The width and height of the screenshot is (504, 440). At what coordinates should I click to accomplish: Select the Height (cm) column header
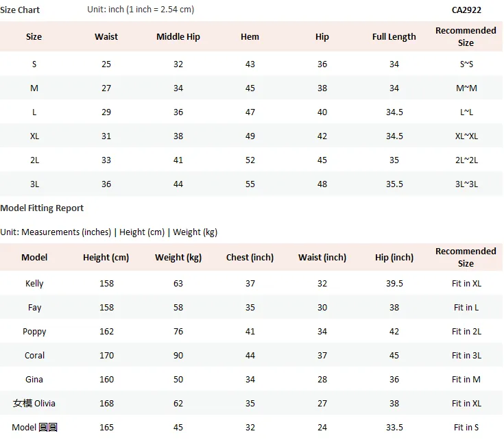click(x=106, y=257)
